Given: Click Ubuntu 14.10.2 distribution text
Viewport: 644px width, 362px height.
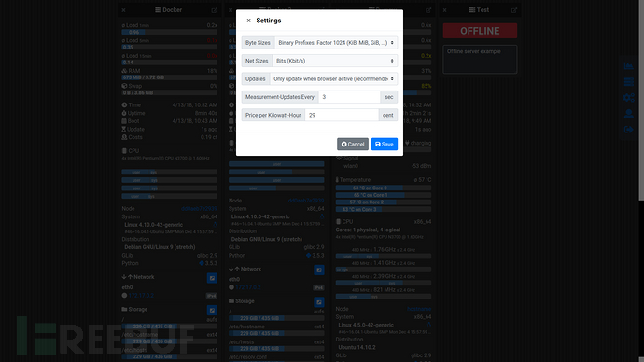Looking at the screenshot, I should click(x=357, y=347).
